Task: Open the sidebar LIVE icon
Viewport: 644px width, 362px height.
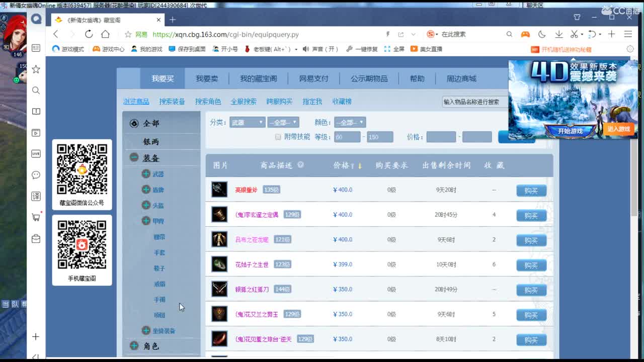Action: point(36,154)
